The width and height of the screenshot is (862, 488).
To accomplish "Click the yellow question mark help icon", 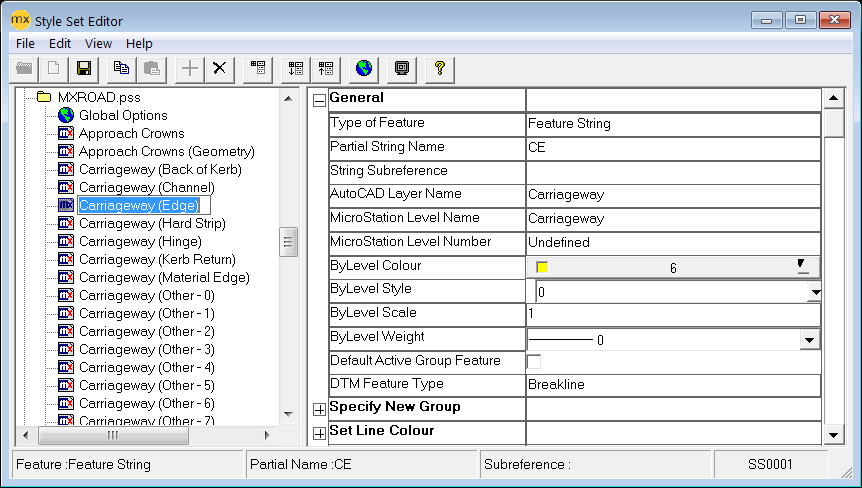I will click(x=439, y=69).
